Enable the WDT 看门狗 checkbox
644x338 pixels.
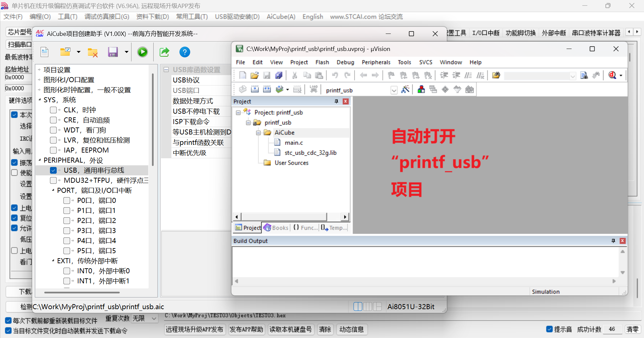pos(53,130)
